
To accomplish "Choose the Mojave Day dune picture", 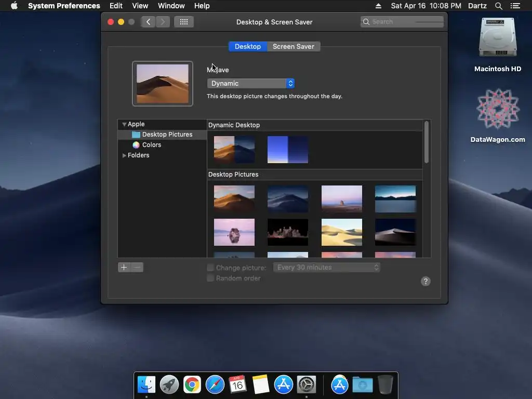I will click(x=234, y=199).
